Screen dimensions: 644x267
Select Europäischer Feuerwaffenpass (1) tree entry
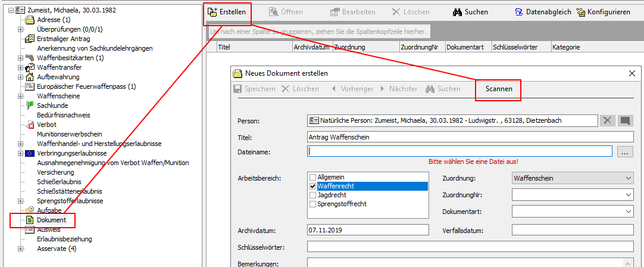click(86, 86)
